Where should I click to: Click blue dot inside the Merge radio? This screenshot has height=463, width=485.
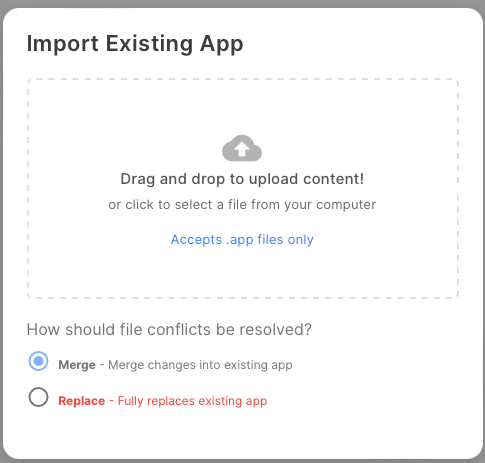39,361
